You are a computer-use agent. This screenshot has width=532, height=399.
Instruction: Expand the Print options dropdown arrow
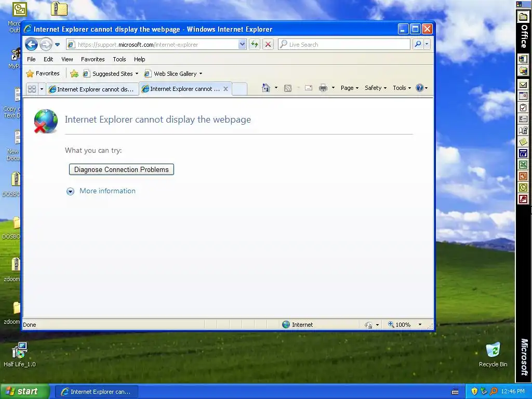(x=333, y=88)
